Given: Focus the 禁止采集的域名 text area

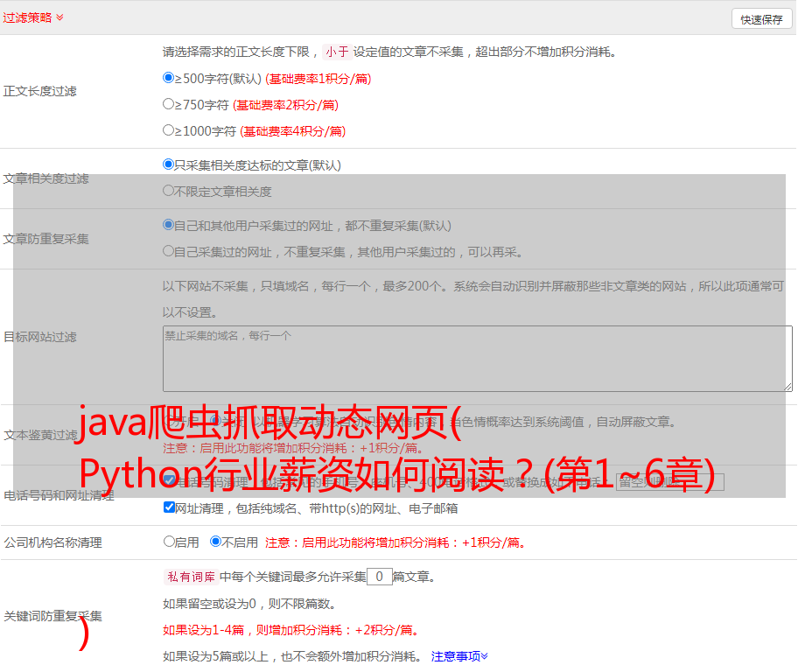Looking at the screenshot, I should 478,359.
